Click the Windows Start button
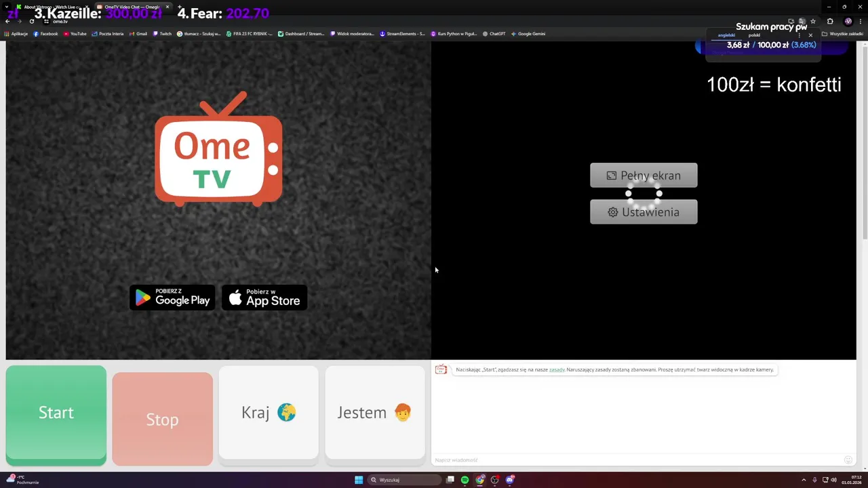 [359, 480]
